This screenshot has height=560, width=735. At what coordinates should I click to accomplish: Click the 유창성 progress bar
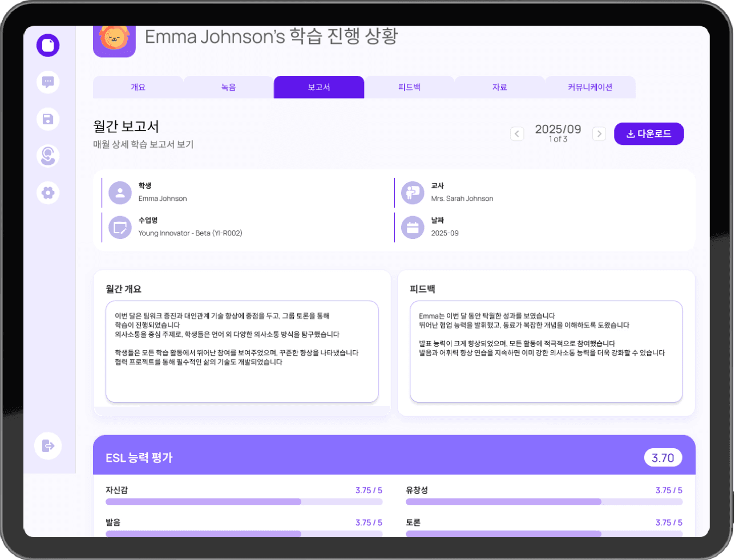click(x=544, y=502)
